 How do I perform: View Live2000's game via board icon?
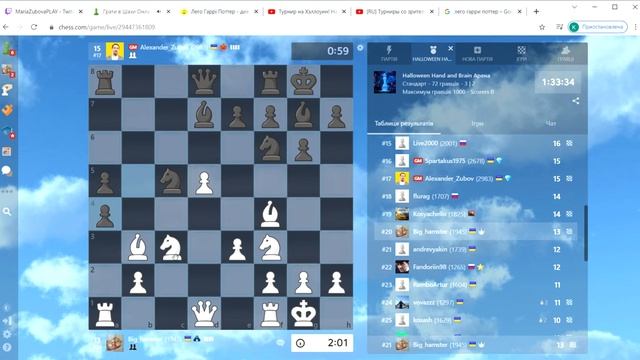pos(569,143)
